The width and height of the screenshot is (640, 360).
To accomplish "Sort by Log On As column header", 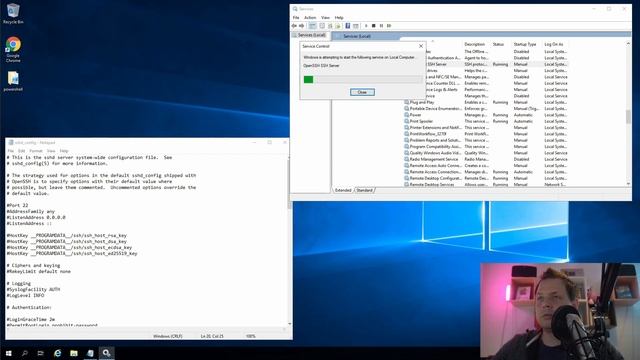I will pyautogui.click(x=553, y=44).
